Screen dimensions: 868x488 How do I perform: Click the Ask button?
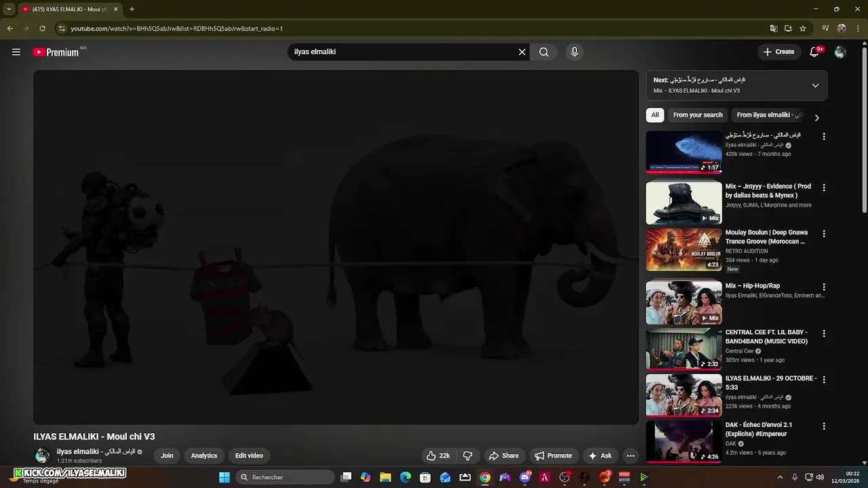600,455
